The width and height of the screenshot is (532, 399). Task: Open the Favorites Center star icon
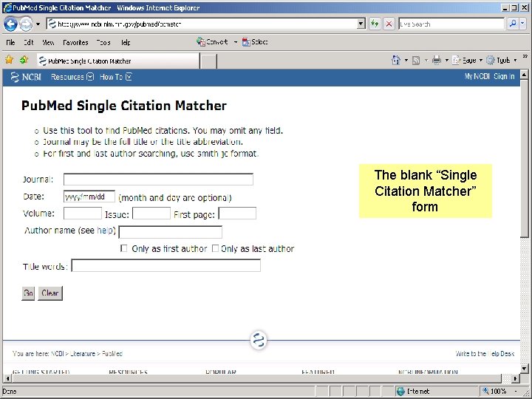(9, 60)
